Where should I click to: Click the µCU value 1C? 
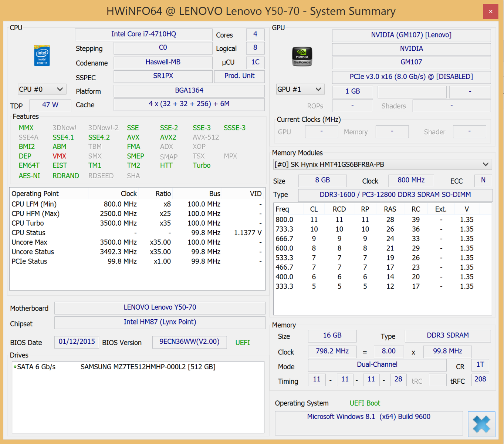pyautogui.click(x=255, y=63)
